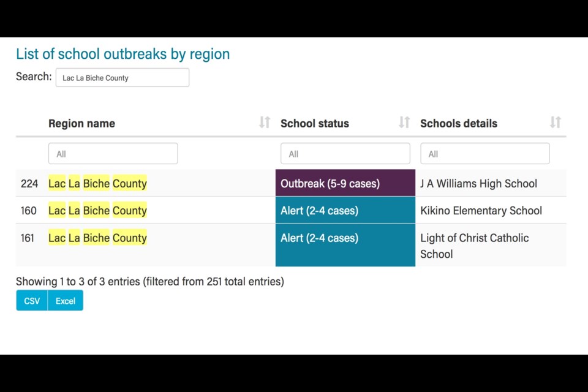Image resolution: width=588 pixels, height=392 pixels.
Task: Click the Schools details column header
Action: (459, 123)
